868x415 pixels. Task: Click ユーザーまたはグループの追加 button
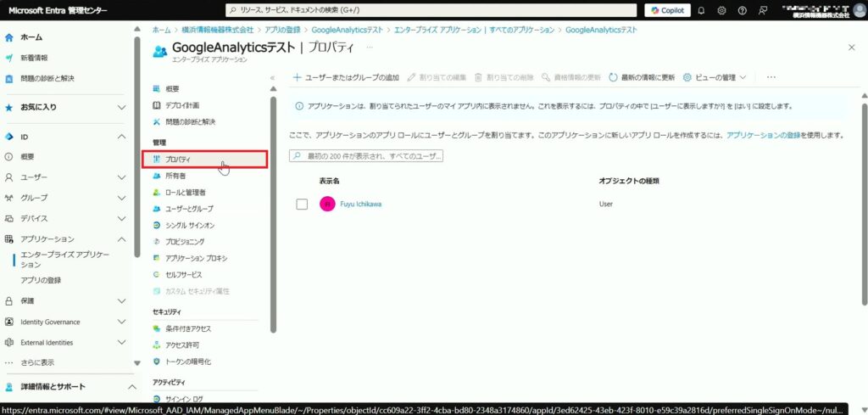click(x=346, y=77)
